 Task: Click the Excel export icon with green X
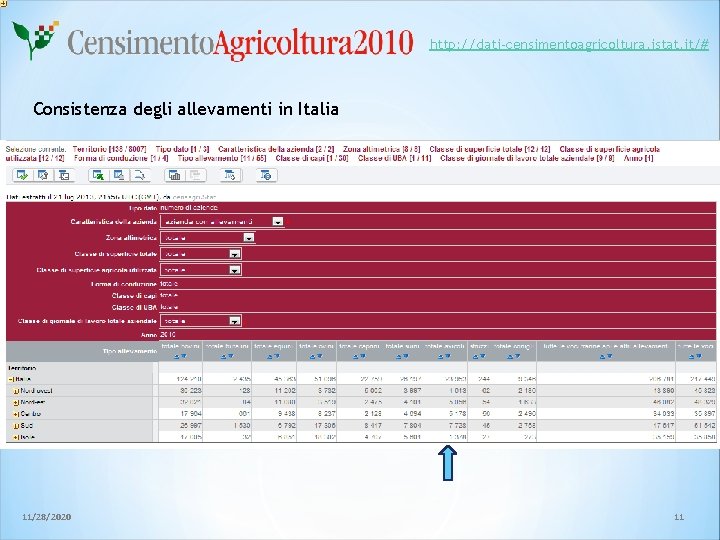tap(98, 175)
